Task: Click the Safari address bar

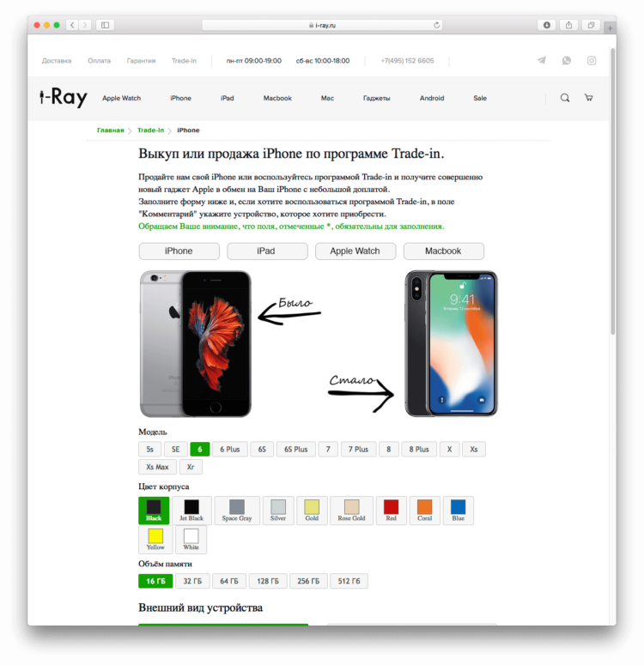Action: [322, 25]
